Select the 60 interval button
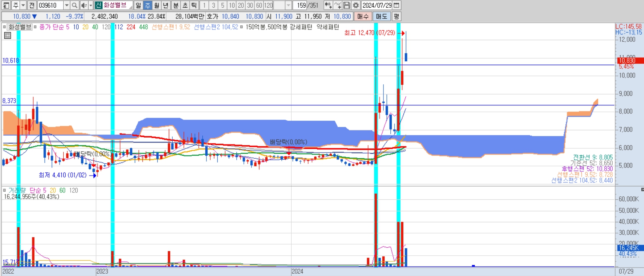The width and height of the screenshot is (644, 276). (x=259, y=5)
